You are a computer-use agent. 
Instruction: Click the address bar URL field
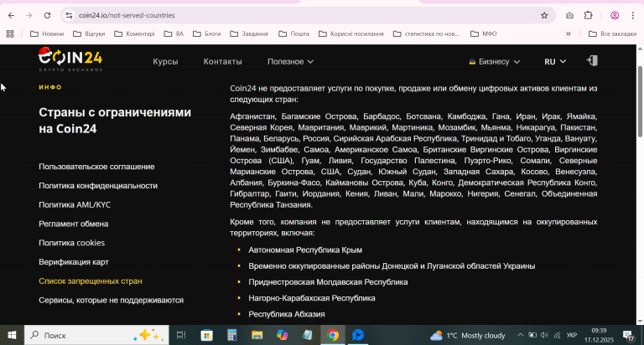tap(304, 15)
